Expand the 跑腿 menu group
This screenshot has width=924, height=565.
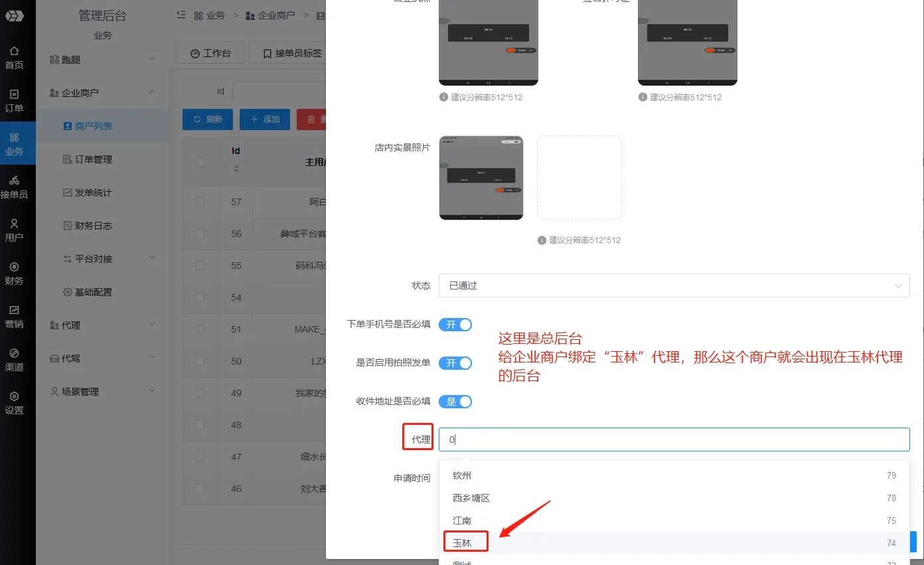103,60
